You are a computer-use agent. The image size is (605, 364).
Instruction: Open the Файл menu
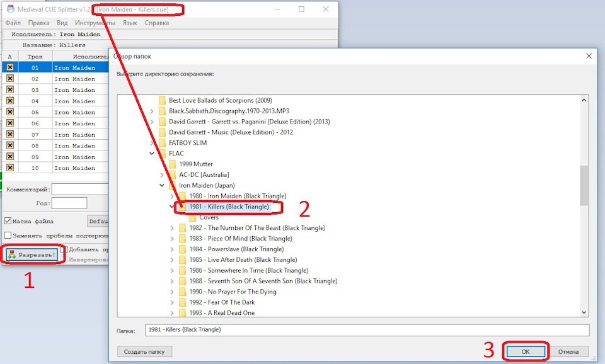[x=13, y=23]
